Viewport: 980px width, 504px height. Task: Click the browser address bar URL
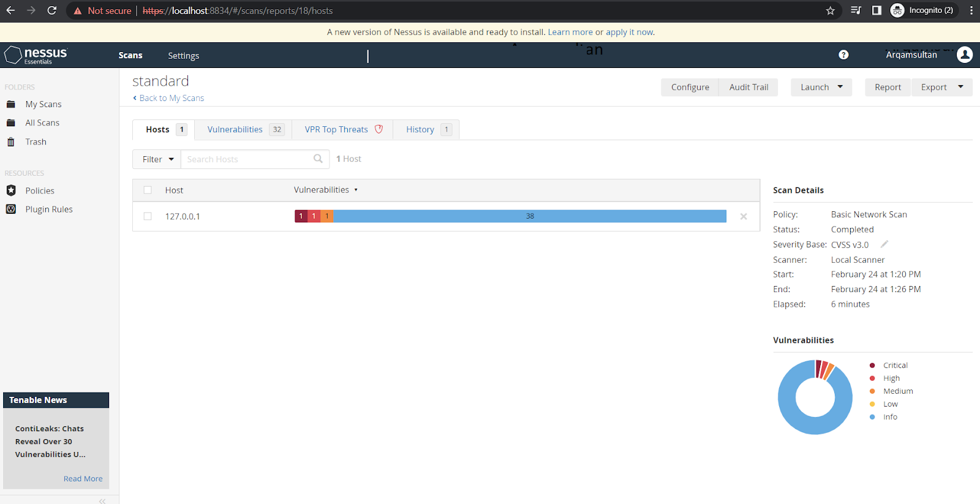click(x=238, y=10)
